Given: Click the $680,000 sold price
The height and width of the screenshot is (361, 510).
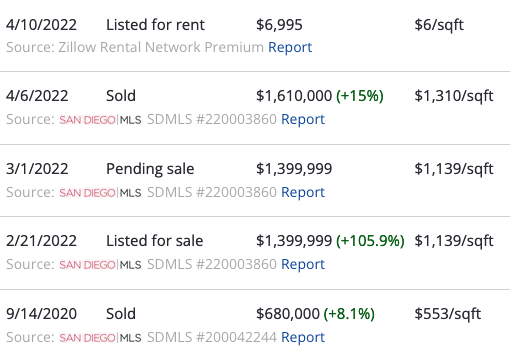Looking at the screenshot, I should coord(288,314).
